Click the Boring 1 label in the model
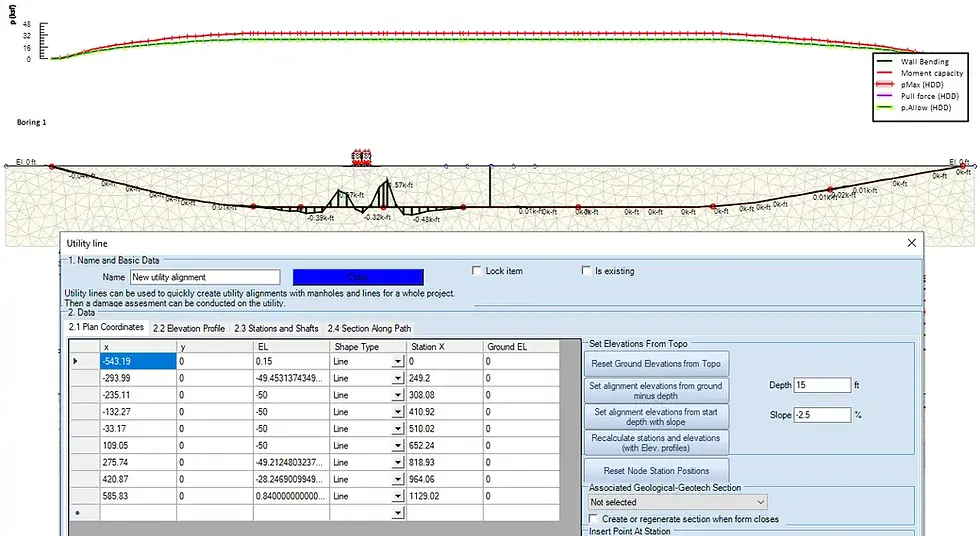Viewport: 980px width, 536px height. coord(31,122)
